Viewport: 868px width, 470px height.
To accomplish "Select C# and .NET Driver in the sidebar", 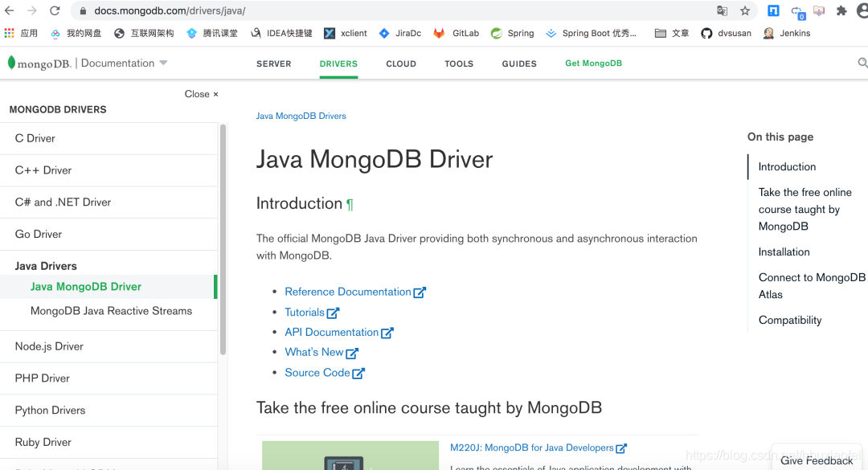I will click(x=108, y=202).
